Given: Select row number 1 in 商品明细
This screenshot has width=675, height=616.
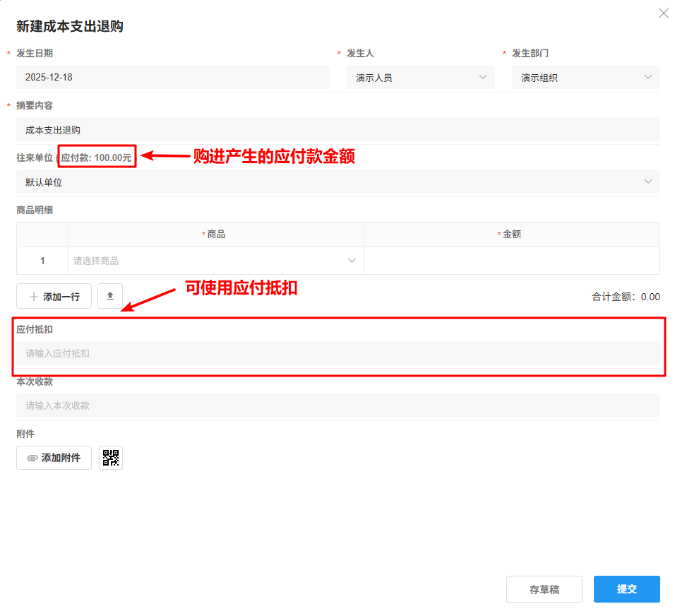Looking at the screenshot, I should tap(42, 261).
